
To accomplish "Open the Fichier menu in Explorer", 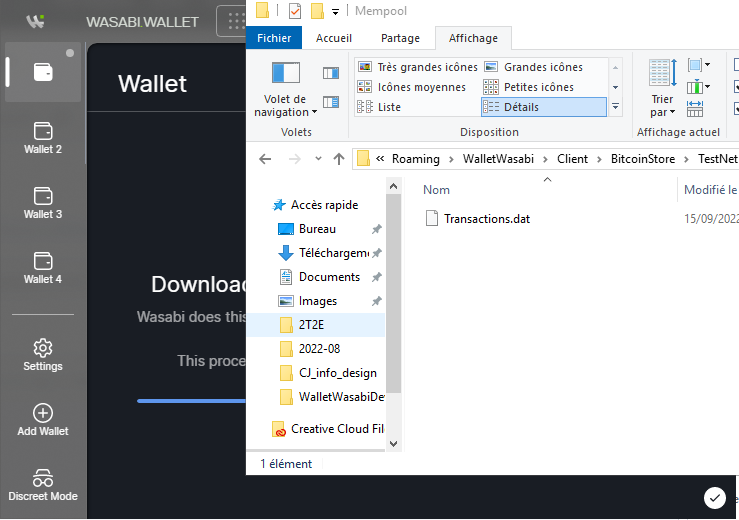I will click(x=274, y=38).
